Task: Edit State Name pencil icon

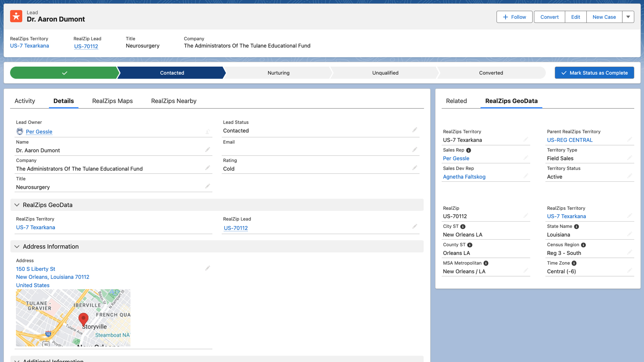Action: coord(630,234)
